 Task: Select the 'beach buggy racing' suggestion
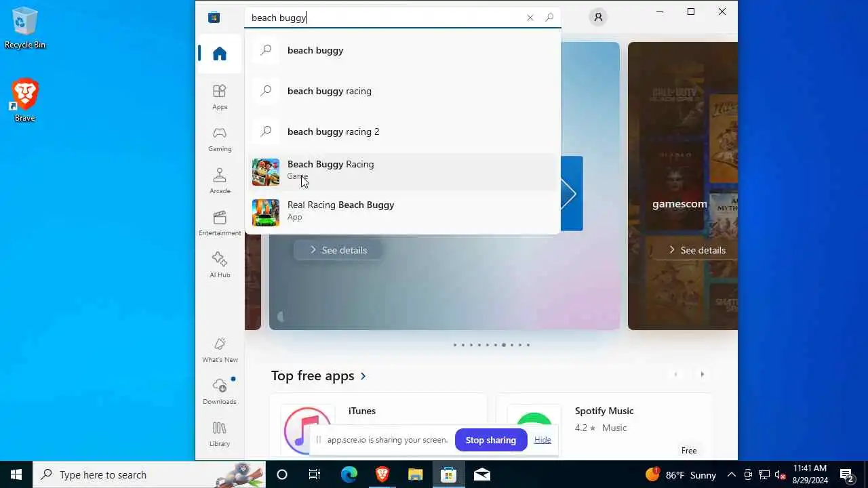[x=403, y=91]
